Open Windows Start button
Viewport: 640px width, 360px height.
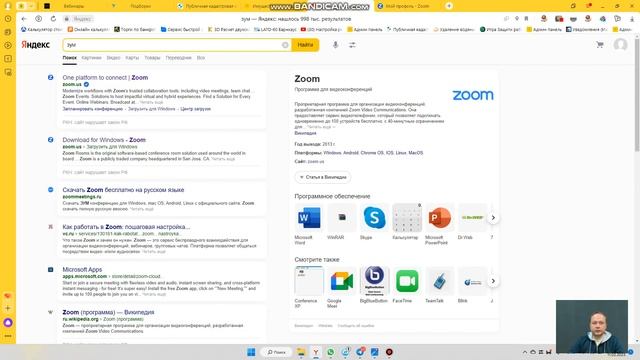251,352
